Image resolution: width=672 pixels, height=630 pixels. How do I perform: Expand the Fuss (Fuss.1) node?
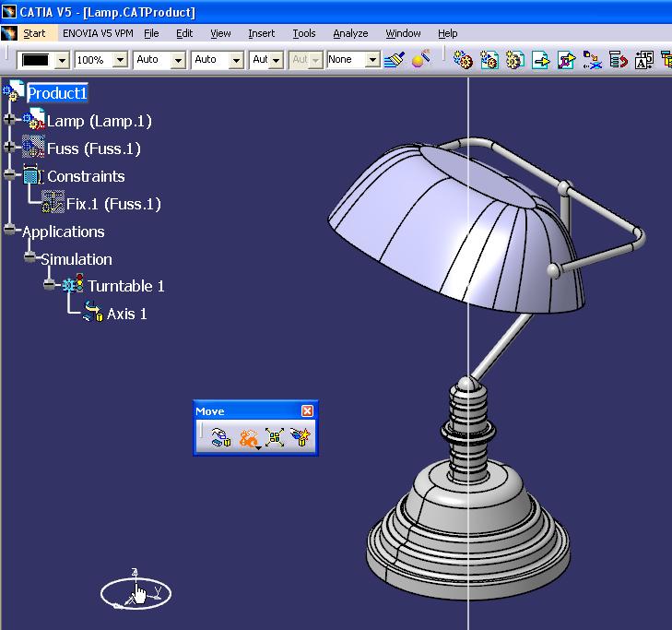(9, 147)
